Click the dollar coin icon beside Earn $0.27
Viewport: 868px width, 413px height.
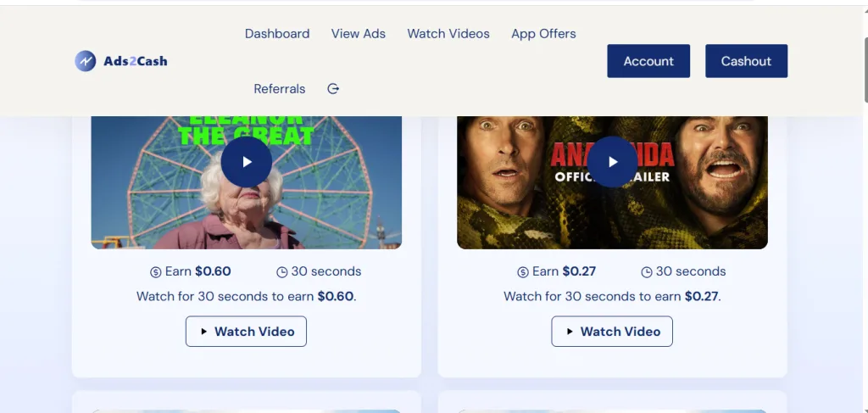pos(523,272)
